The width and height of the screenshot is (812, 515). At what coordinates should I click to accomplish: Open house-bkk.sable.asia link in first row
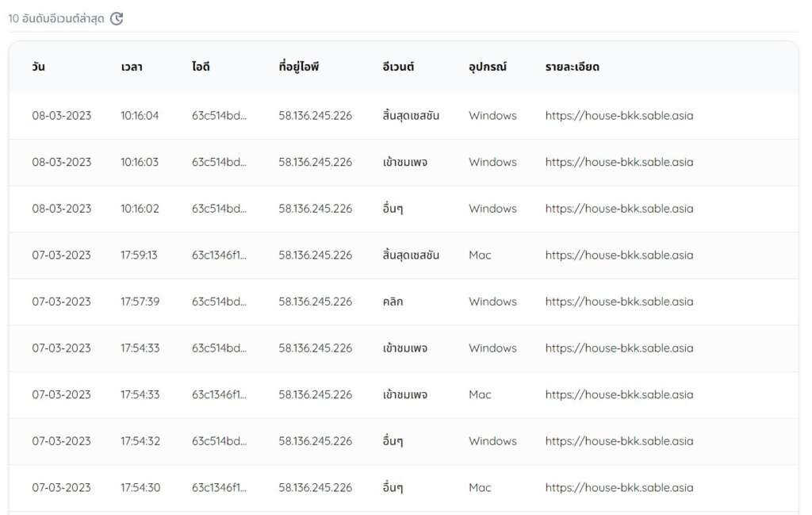[x=619, y=115]
